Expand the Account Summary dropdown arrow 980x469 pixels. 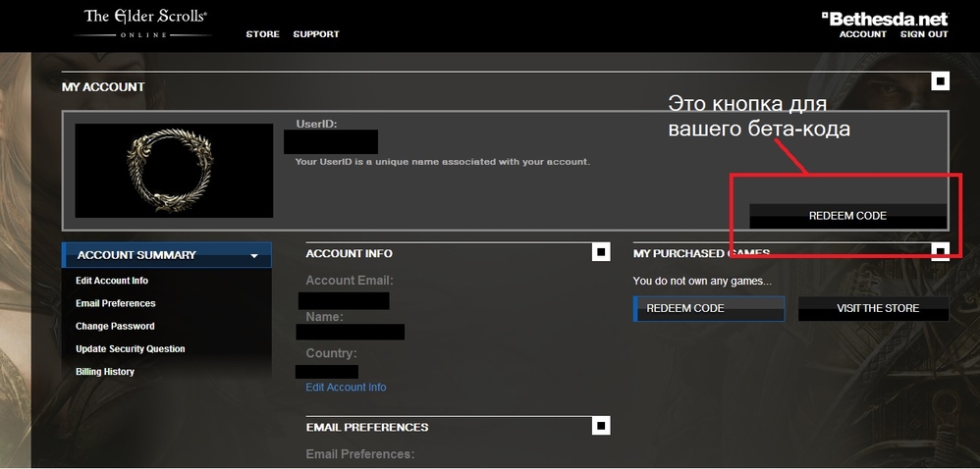click(253, 256)
